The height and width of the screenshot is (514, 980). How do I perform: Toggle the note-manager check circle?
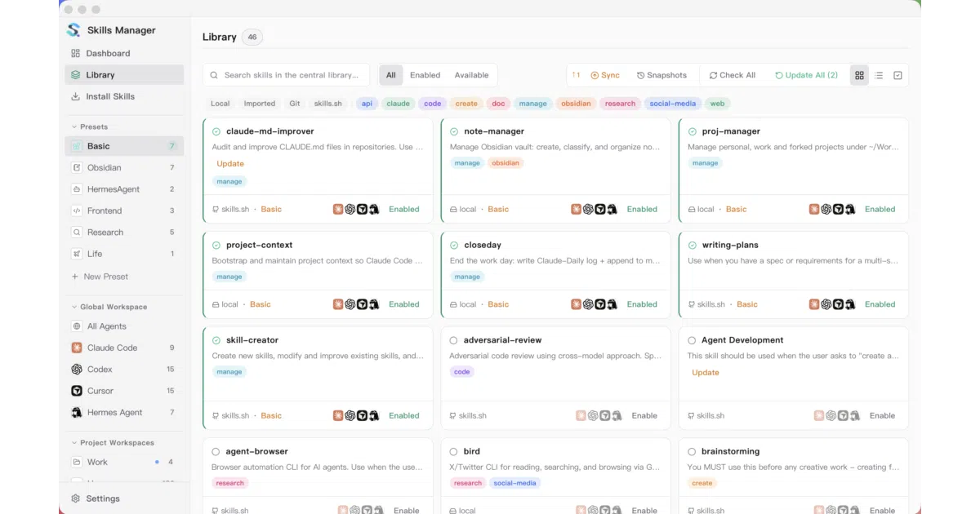click(x=454, y=131)
